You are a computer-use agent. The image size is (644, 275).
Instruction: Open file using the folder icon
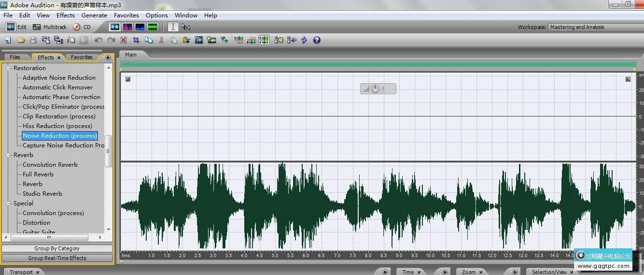(21, 40)
